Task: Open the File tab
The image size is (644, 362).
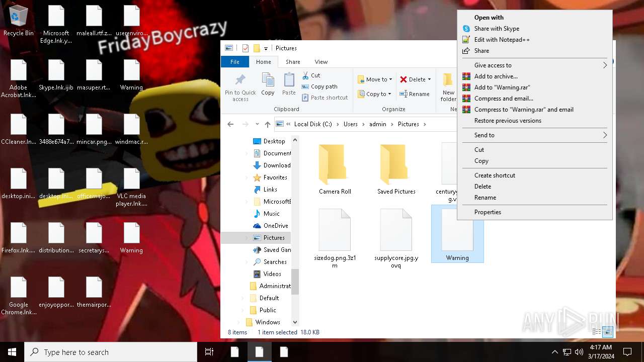Action: 235,62
